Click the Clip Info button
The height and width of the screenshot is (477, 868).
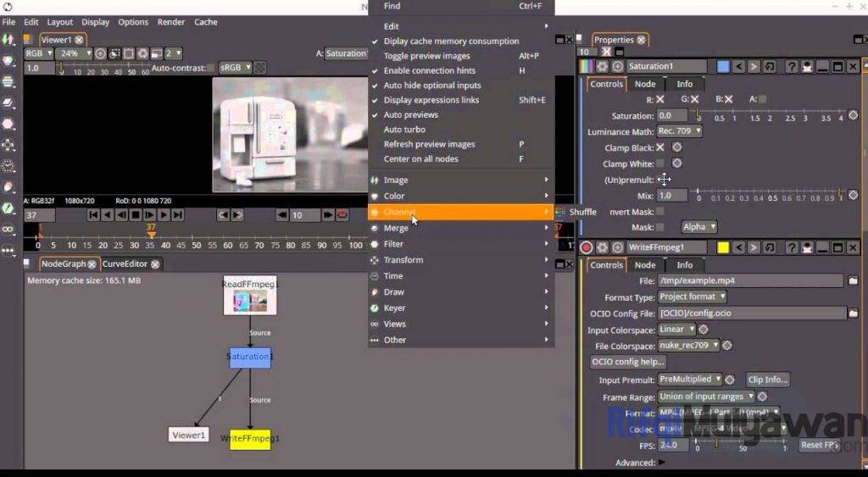click(767, 380)
